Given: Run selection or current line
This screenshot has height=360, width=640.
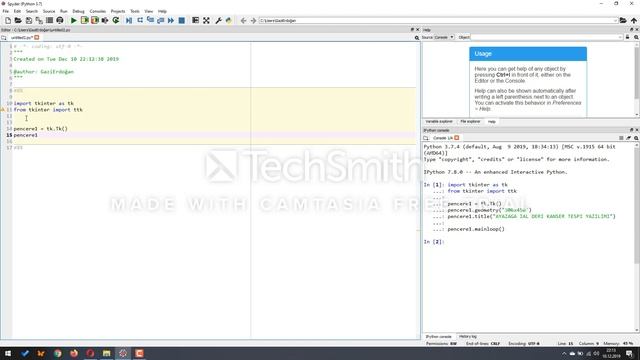Looking at the screenshot, I should [x=105, y=20].
